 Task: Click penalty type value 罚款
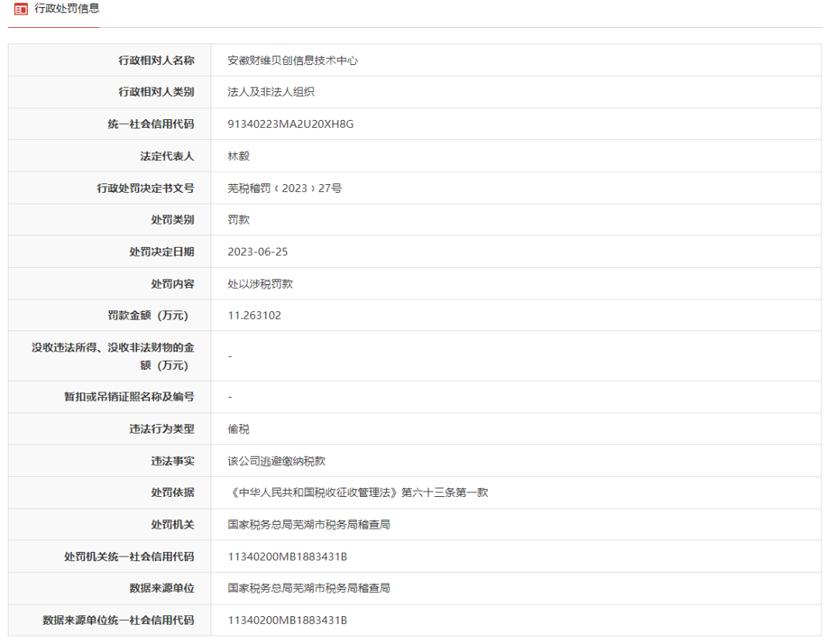(238, 219)
